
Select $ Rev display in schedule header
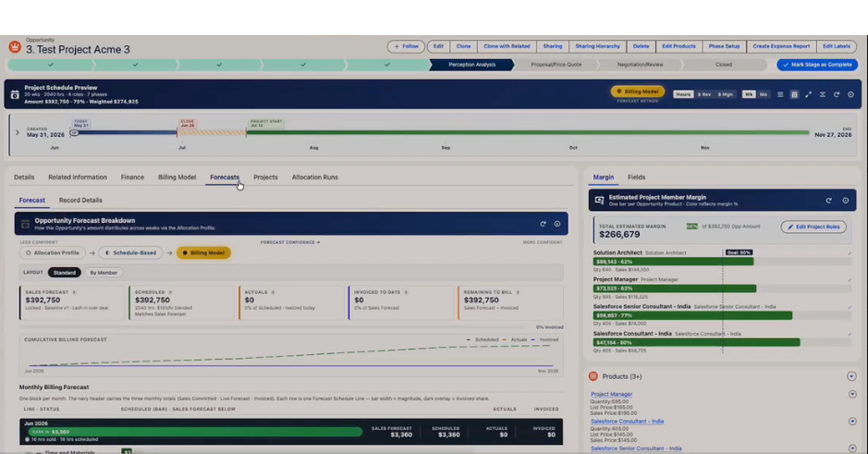click(x=704, y=94)
